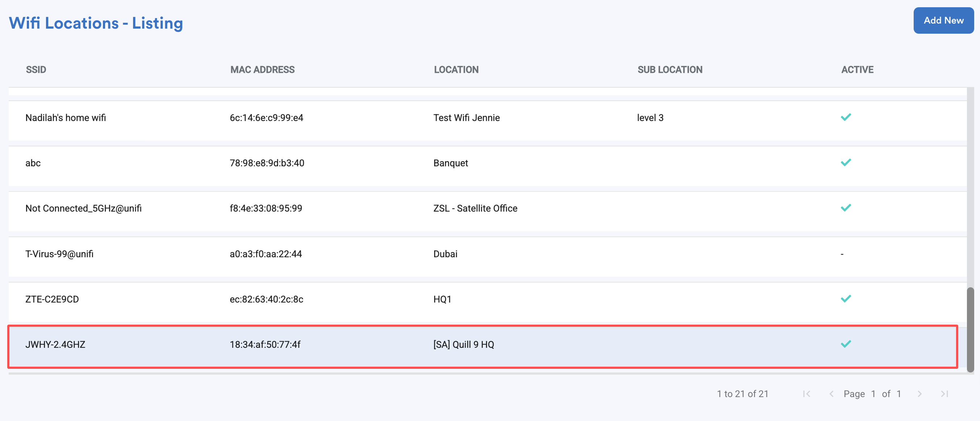The height and width of the screenshot is (421, 980).
Task: Sort by SSID column header
Action: (x=36, y=70)
